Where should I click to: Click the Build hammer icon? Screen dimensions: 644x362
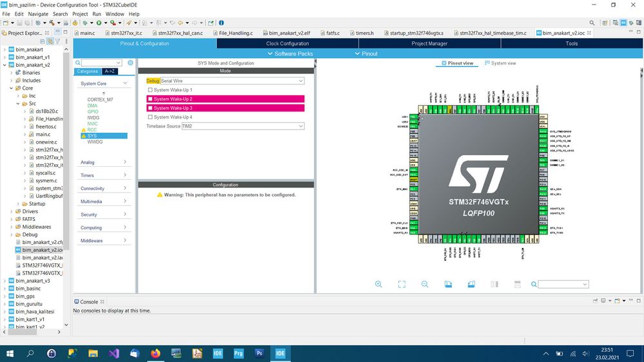[52, 23]
